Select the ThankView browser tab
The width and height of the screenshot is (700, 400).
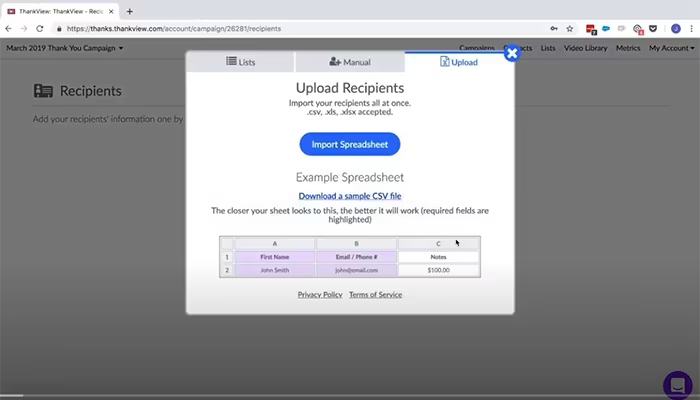pos(60,12)
